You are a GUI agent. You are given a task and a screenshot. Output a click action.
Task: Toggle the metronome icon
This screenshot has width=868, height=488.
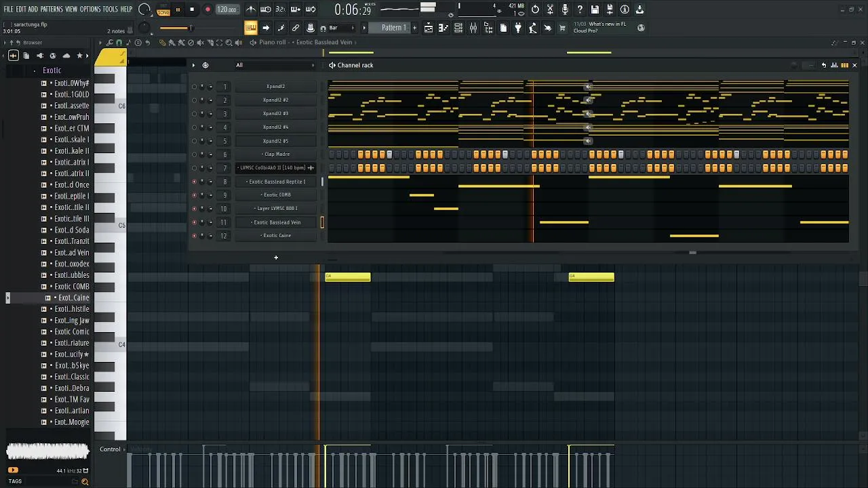(x=251, y=9)
